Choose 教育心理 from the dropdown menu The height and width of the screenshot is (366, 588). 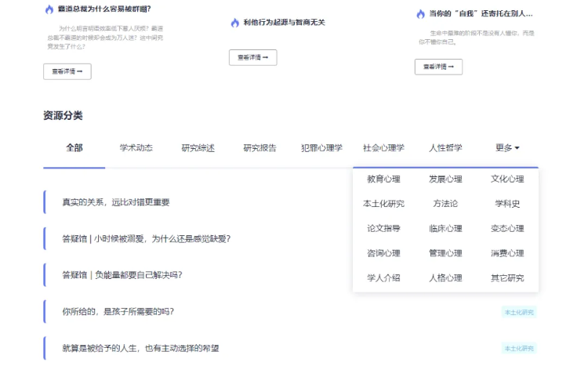tap(383, 179)
